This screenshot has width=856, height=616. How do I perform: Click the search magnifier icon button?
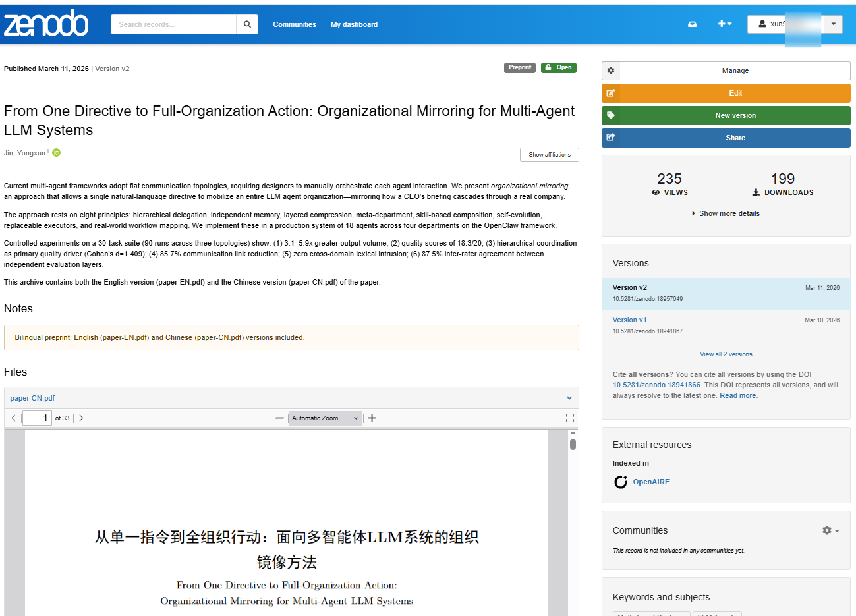247,24
